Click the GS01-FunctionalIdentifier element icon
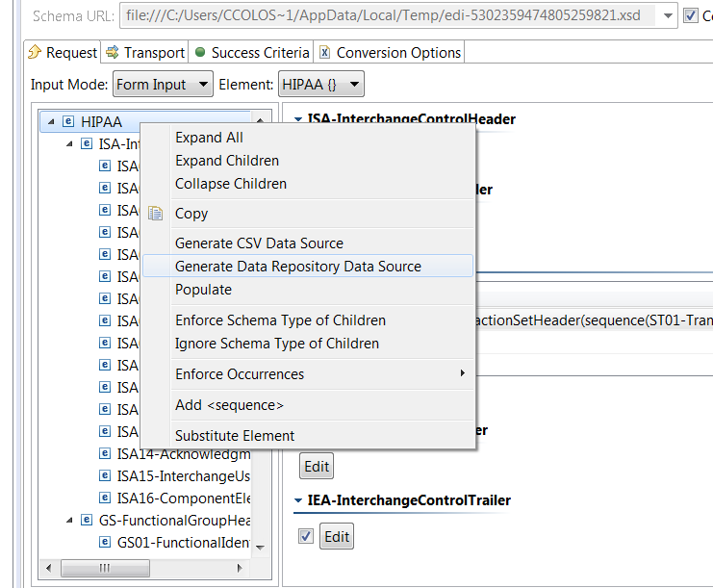The image size is (713, 588). [105, 542]
